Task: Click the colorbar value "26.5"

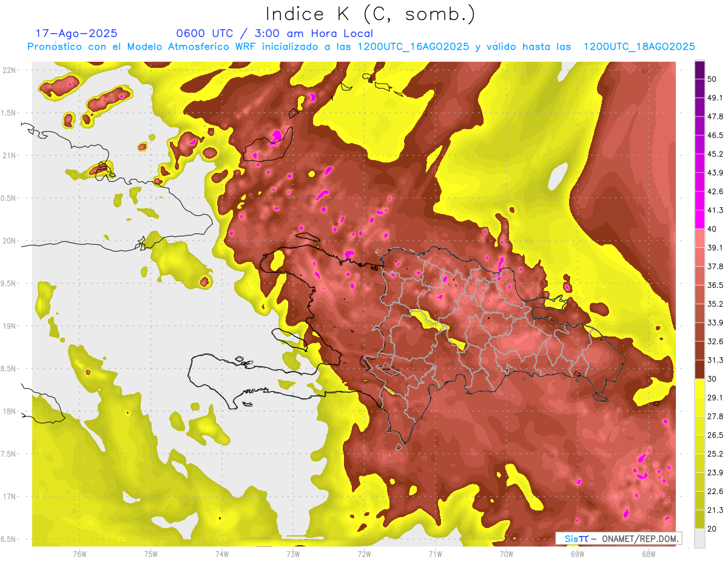Action: (715, 435)
